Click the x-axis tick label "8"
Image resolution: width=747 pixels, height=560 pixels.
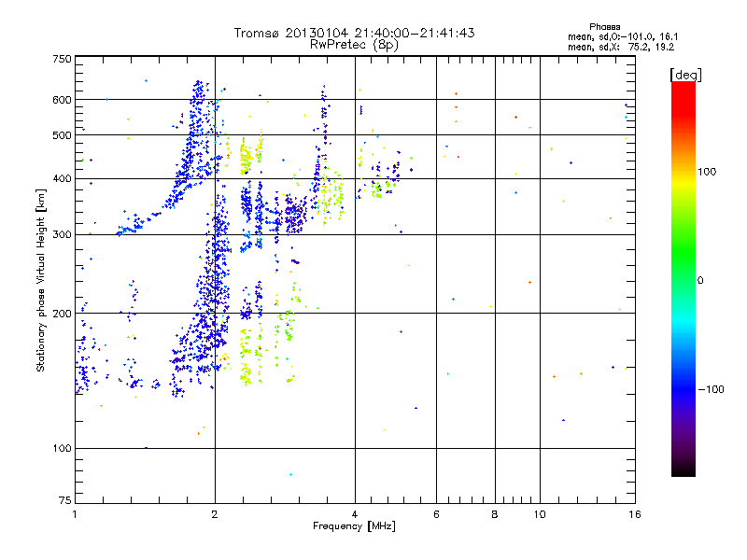tap(495, 514)
